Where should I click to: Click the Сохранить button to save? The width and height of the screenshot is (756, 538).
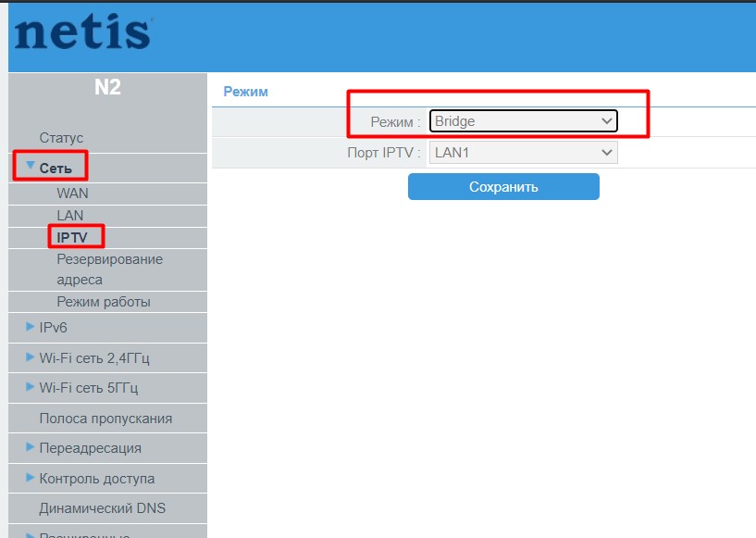(x=503, y=186)
